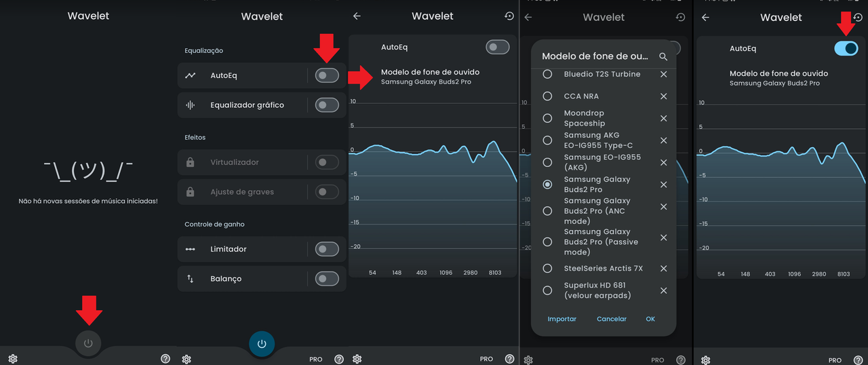Select CCA NRA radio button
Viewport: 868px width, 365px height.
(547, 96)
